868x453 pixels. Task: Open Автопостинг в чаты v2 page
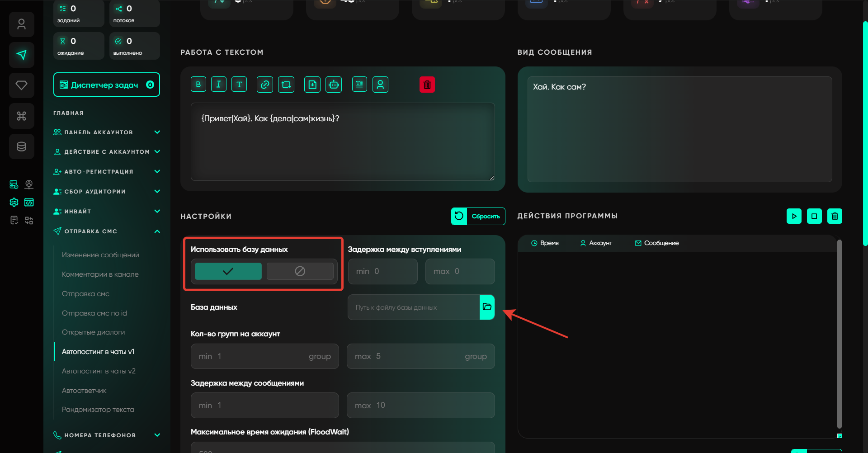tap(99, 371)
